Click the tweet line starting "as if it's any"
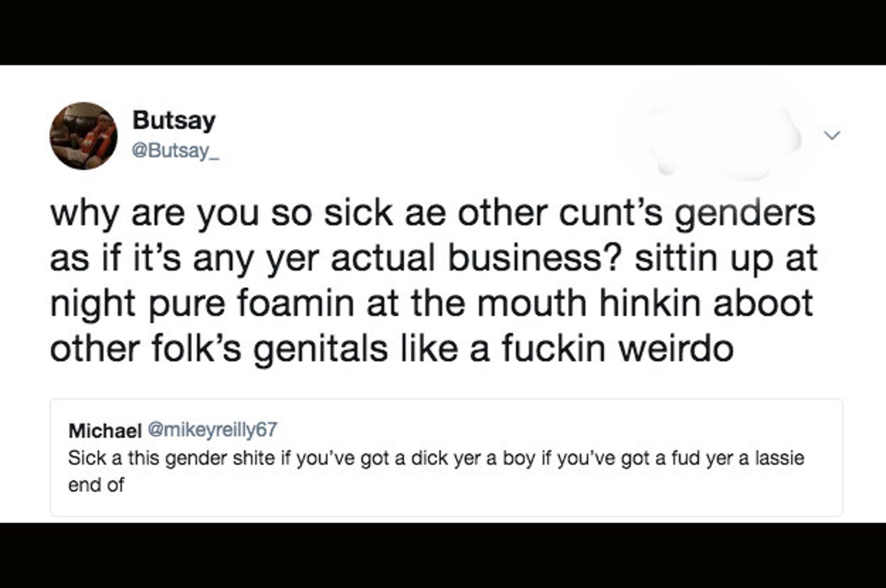 coord(433,260)
